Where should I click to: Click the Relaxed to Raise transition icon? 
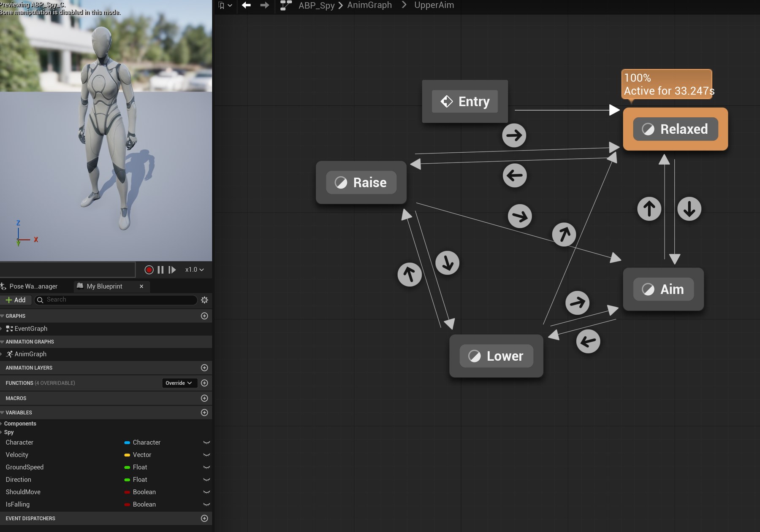(x=515, y=175)
